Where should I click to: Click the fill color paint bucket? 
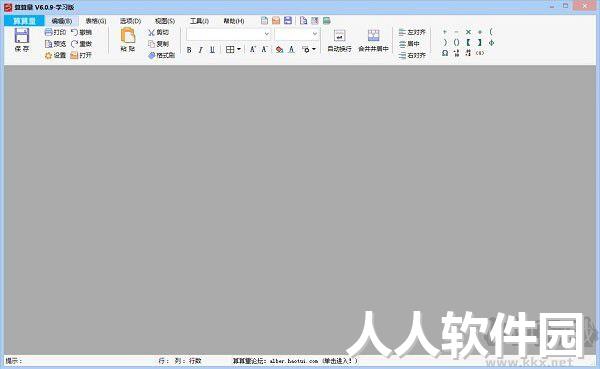coord(280,49)
